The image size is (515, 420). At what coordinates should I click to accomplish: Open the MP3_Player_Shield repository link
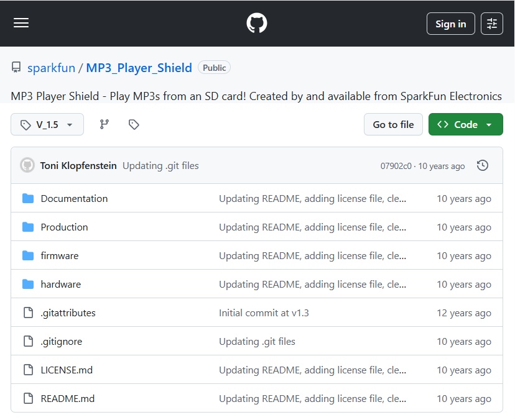click(139, 68)
